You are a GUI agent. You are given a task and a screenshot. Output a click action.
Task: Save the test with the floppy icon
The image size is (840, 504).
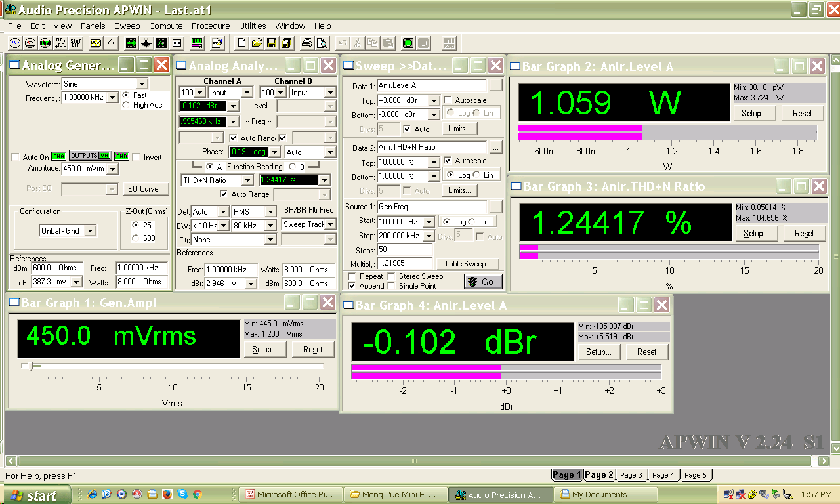tap(272, 43)
